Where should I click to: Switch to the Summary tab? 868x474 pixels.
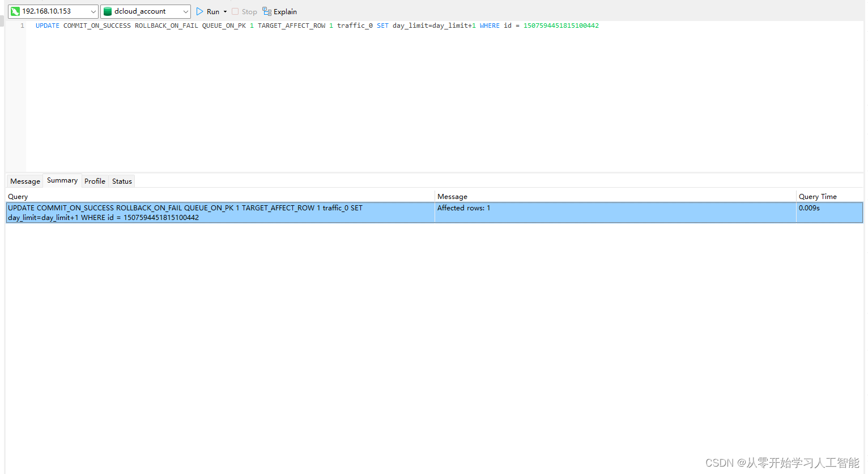(x=62, y=180)
